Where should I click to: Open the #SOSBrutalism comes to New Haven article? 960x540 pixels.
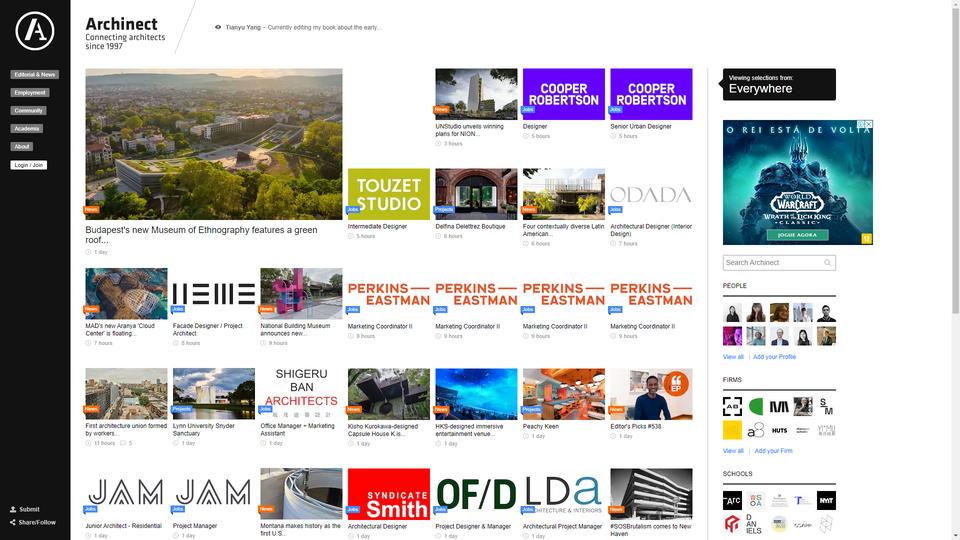pyautogui.click(x=651, y=530)
